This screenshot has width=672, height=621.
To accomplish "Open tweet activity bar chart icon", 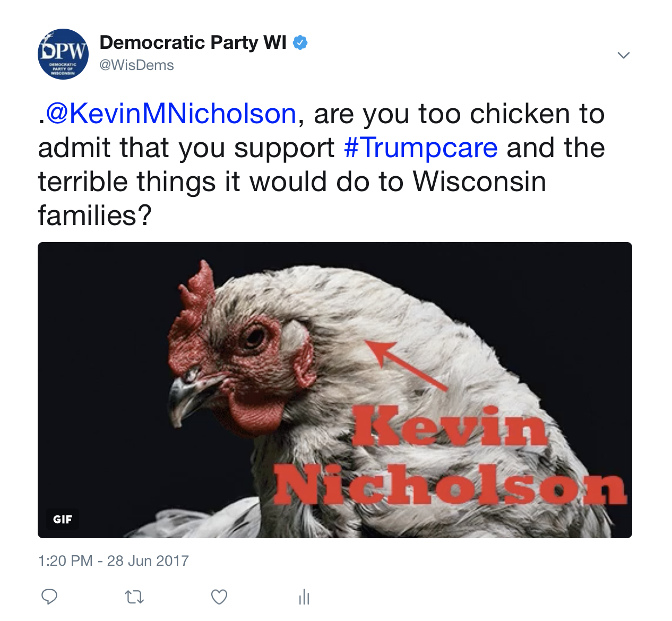I will pyautogui.click(x=304, y=597).
